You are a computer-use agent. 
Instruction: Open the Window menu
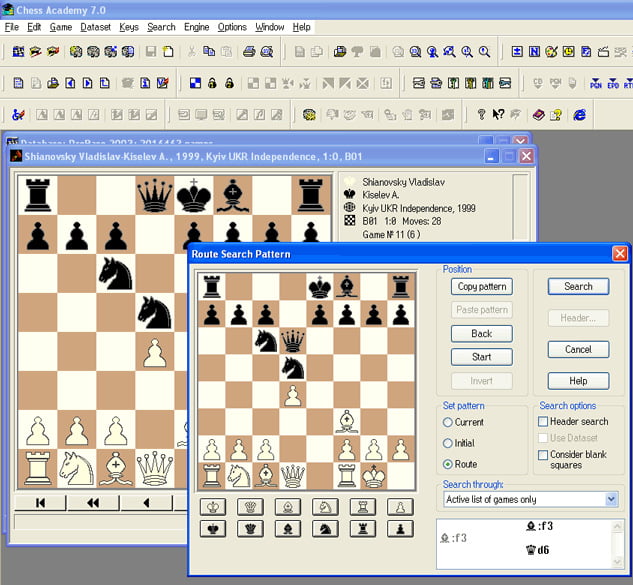point(270,27)
